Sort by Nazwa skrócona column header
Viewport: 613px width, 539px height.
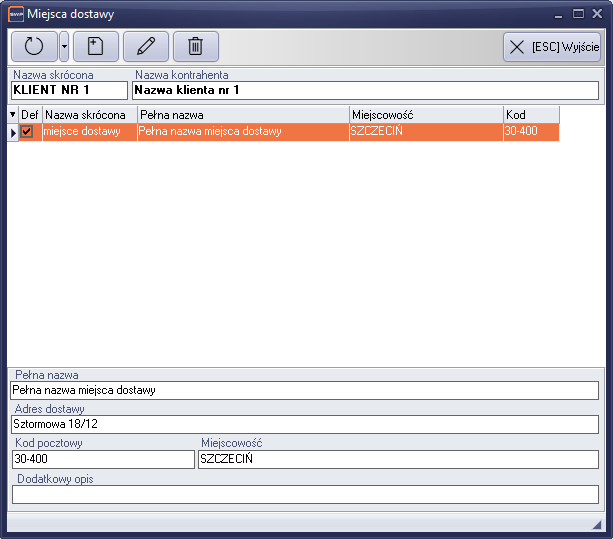(89, 115)
